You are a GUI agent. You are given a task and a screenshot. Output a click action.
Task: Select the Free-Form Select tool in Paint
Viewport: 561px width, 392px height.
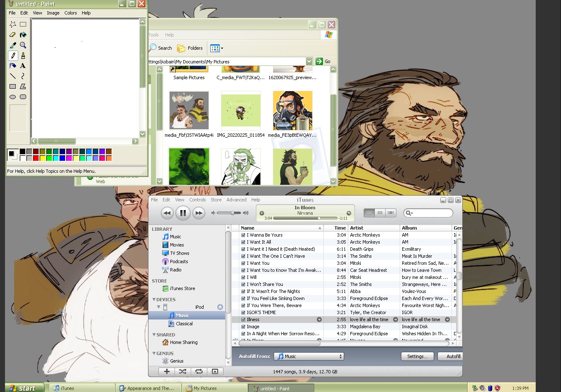click(x=13, y=24)
